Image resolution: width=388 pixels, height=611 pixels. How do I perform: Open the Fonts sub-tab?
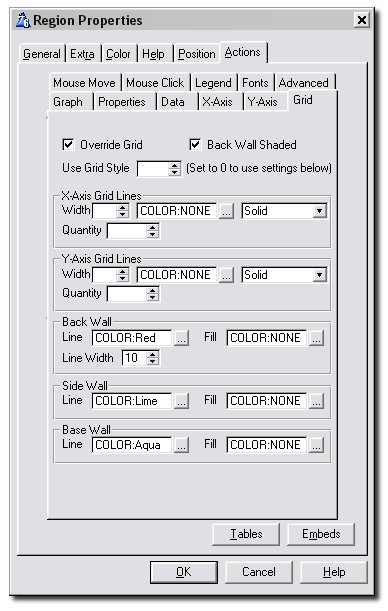pos(255,83)
